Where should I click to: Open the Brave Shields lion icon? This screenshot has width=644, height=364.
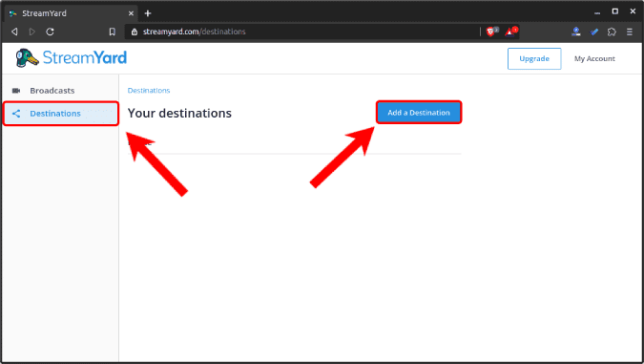click(x=491, y=32)
